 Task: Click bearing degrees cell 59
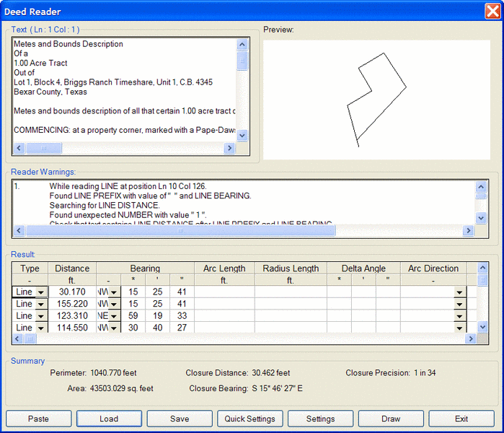(133, 316)
